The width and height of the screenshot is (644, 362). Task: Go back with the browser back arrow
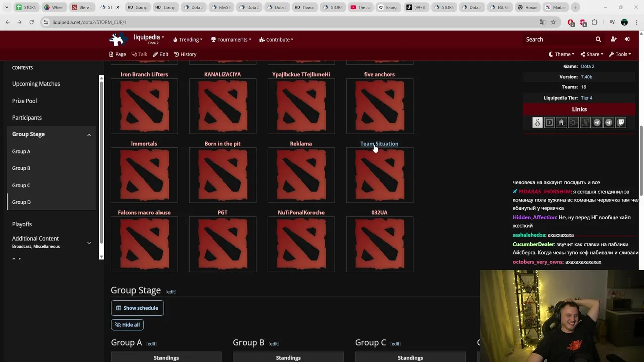pos(7,22)
